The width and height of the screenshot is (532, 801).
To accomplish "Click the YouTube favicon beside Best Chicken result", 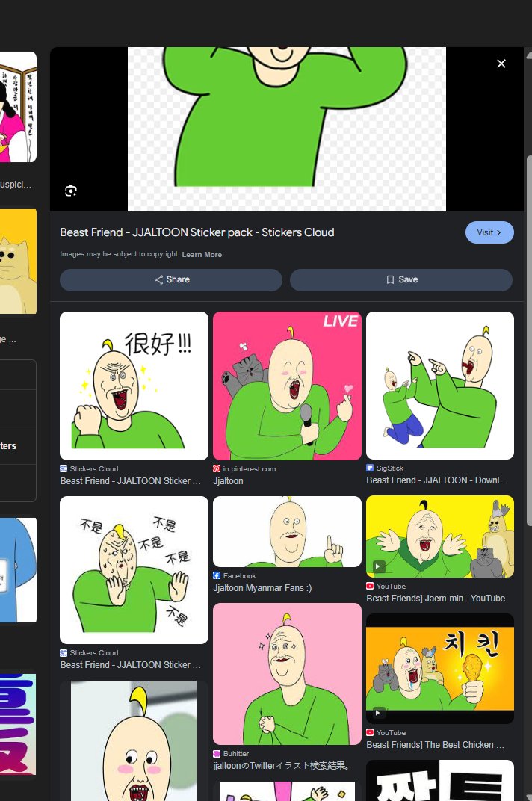I will click(370, 732).
